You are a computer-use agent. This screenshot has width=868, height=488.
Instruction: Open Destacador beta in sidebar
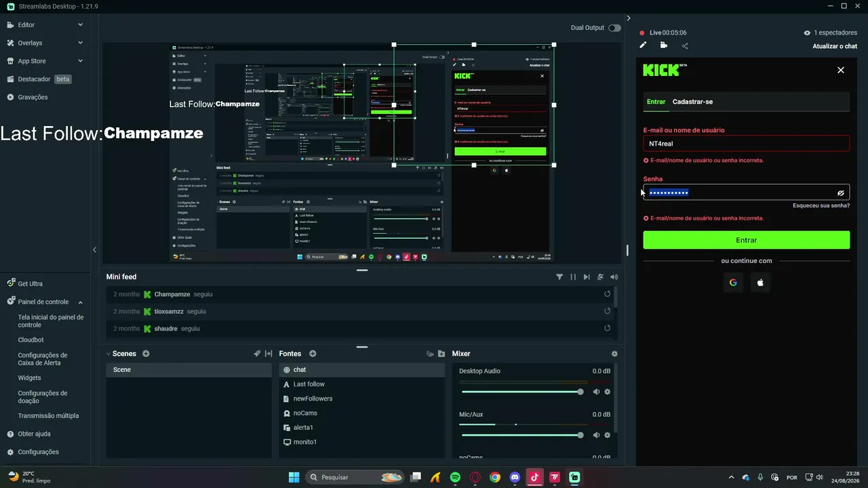coord(45,79)
